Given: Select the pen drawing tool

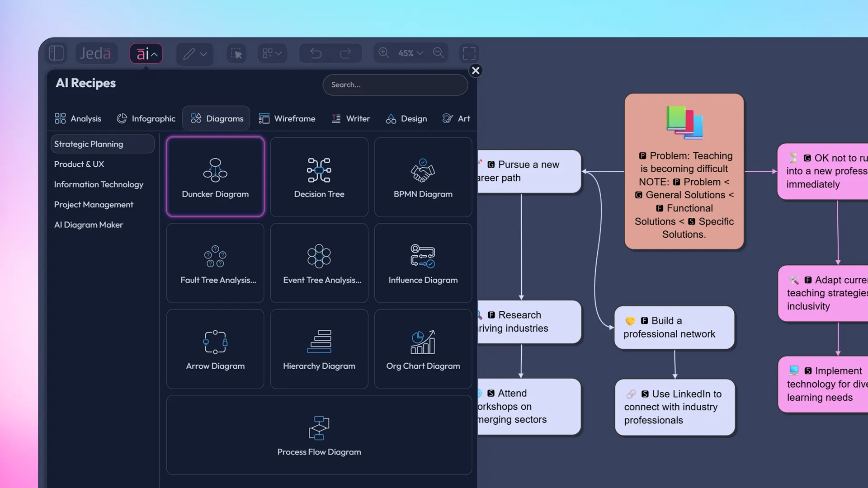Looking at the screenshot, I should (x=189, y=54).
